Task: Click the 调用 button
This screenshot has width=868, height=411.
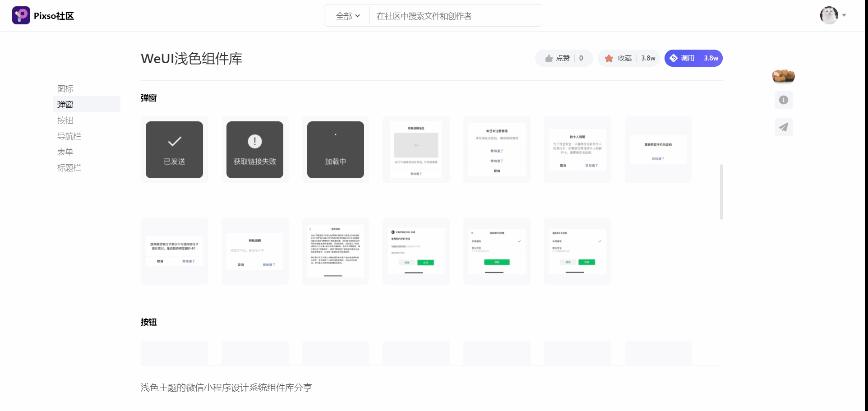Action: 693,58
